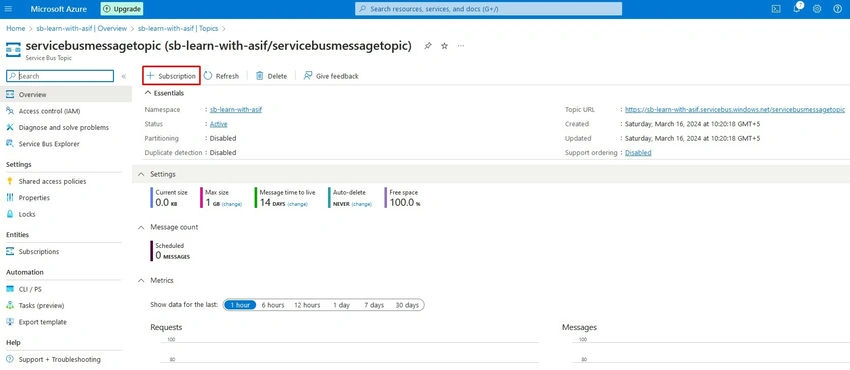Image resolution: width=850 pixels, height=370 pixels.
Task: Open portal settings gear
Action: coord(817,9)
